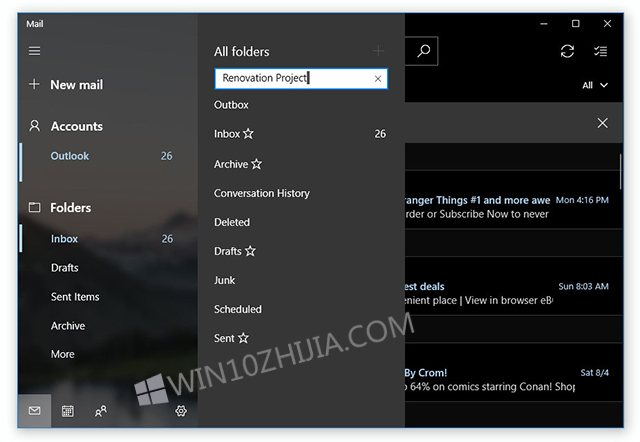Open Archive in All folders list

[x=301, y=164]
